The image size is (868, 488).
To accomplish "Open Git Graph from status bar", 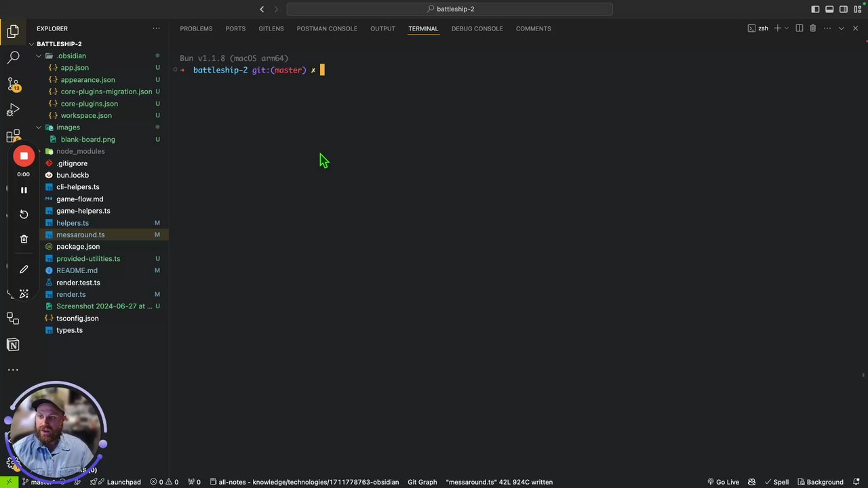I will (x=422, y=482).
